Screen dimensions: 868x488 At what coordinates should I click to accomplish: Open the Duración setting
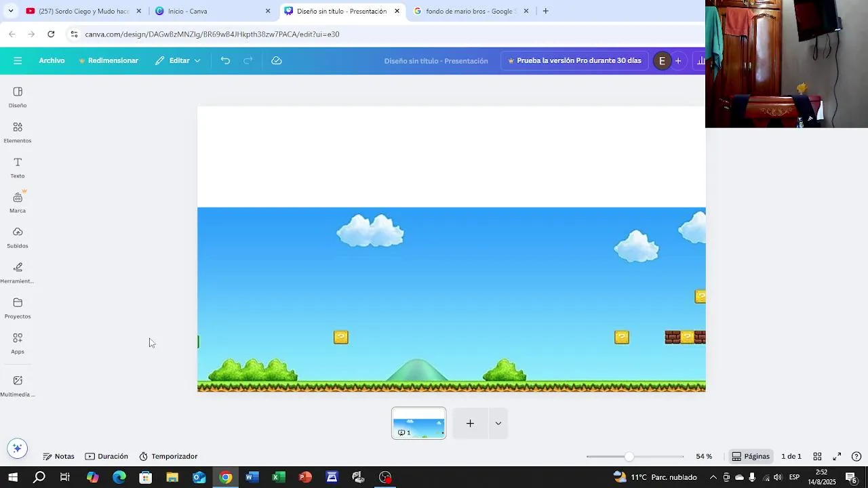[106, 457]
